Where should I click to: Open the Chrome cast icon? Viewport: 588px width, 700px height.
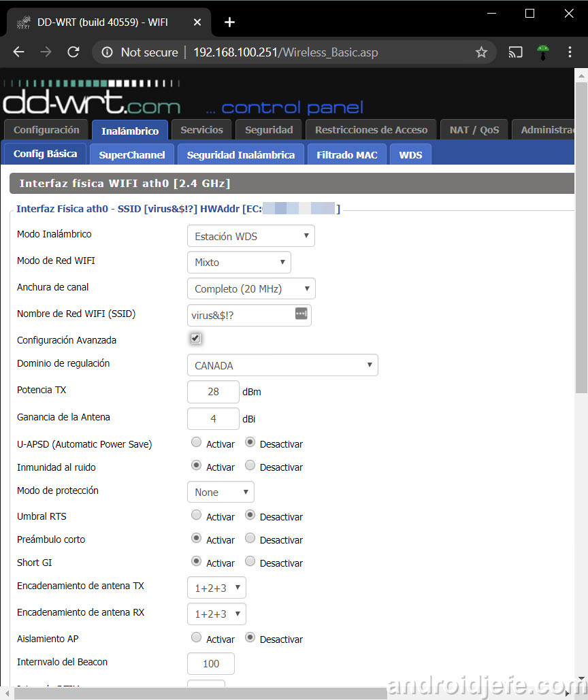516,52
